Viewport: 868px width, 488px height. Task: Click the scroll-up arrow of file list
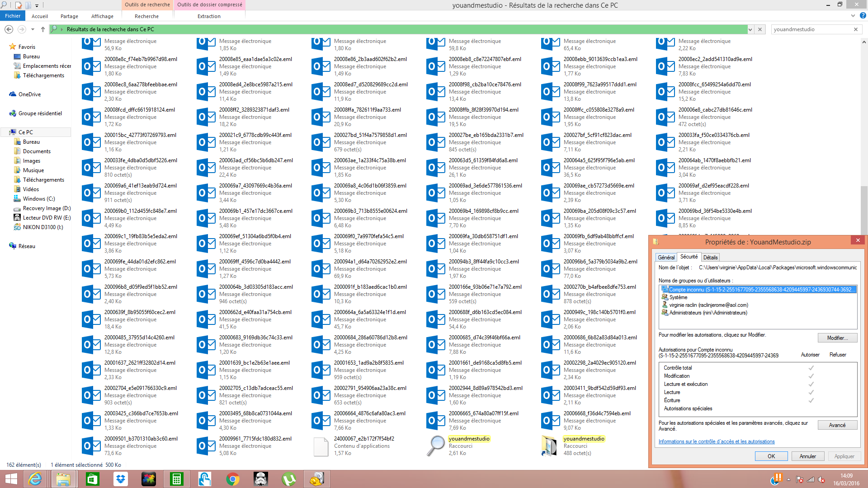(864, 42)
